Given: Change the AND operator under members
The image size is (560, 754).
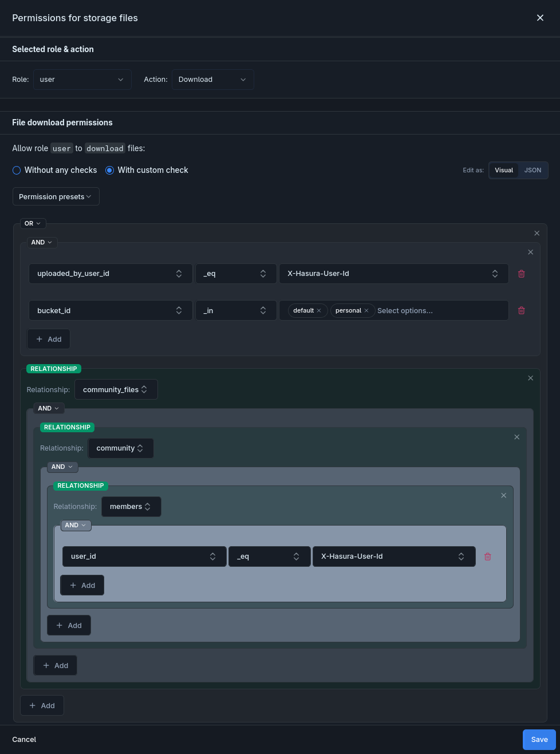Looking at the screenshot, I should pyautogui.click(x=76, y=525).
